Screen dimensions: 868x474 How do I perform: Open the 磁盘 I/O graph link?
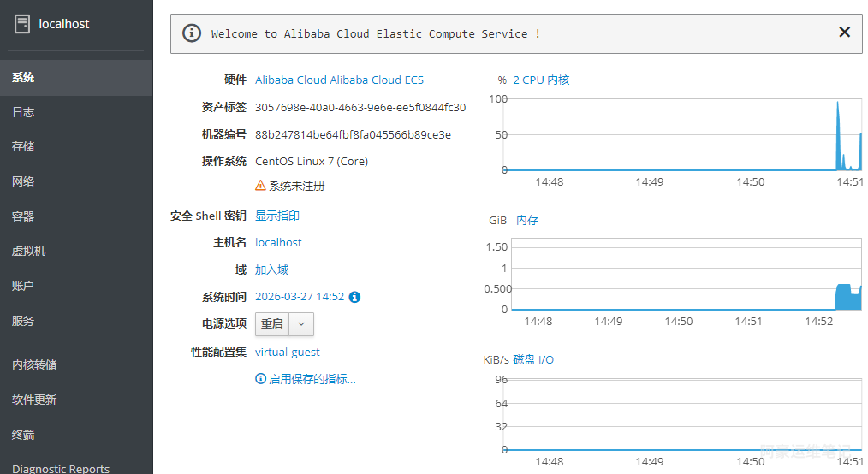click(533, 359)
